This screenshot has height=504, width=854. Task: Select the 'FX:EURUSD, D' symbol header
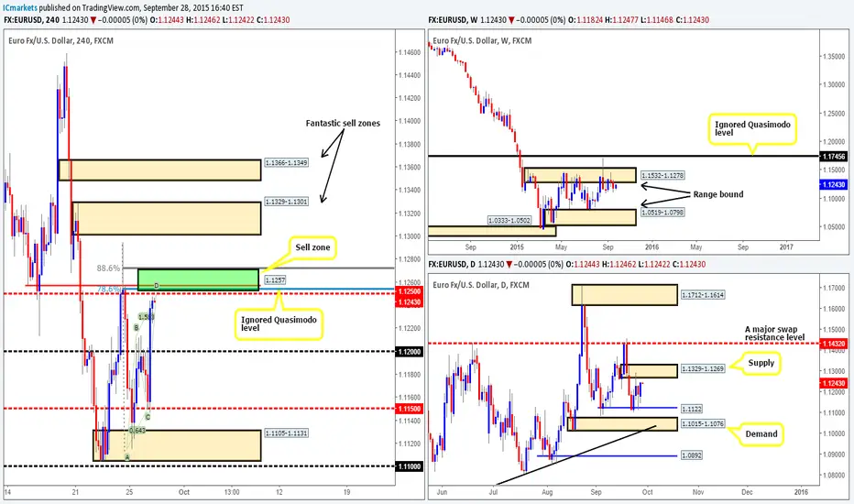(x=452, y=264)
